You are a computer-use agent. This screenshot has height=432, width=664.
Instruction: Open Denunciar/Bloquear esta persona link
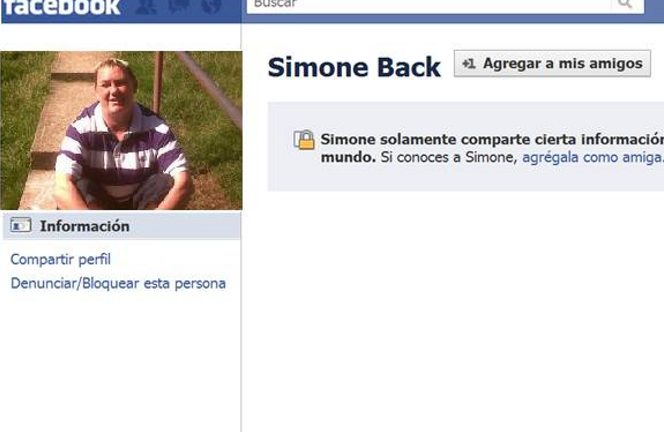pos(118,283)
